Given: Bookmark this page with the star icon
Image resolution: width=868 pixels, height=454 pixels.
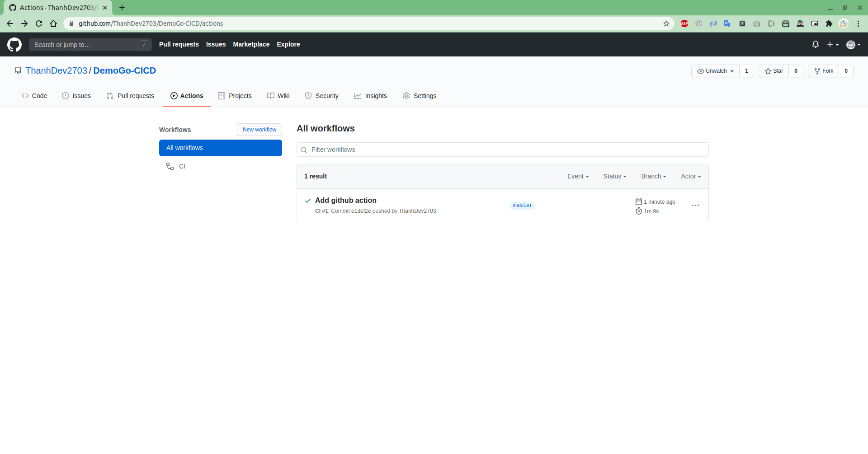Looking at the screenshot, I should (666, 23).
